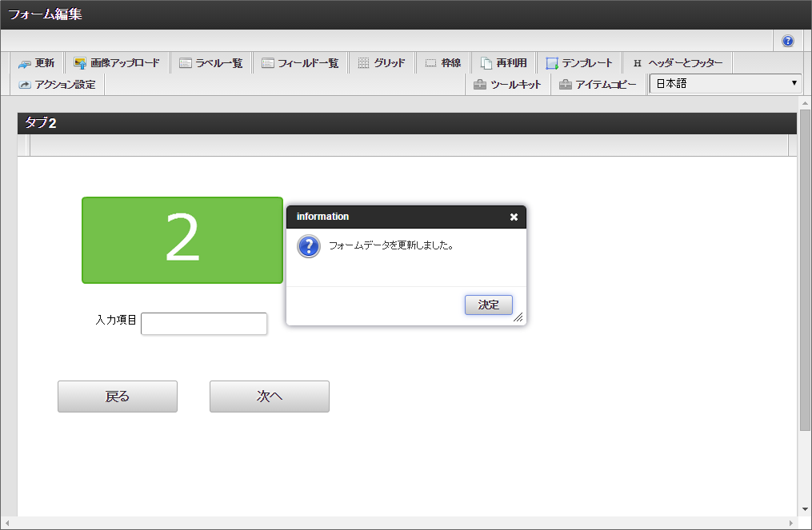Open the 日本語 language dropdown
812x530 pixels.
tap(726, 83)
